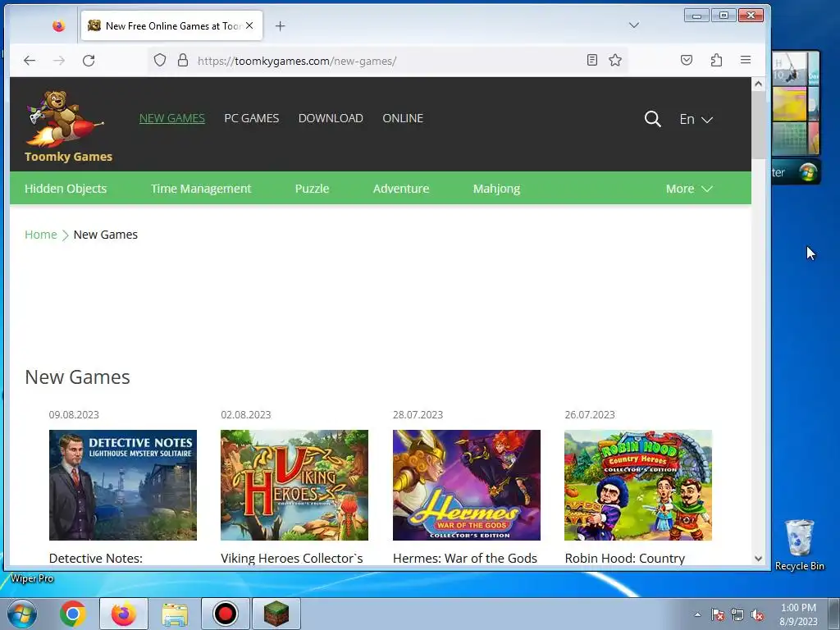Launch Chrome from the taskbar
The height and width of the screenshot is (630, 840).
73,614
